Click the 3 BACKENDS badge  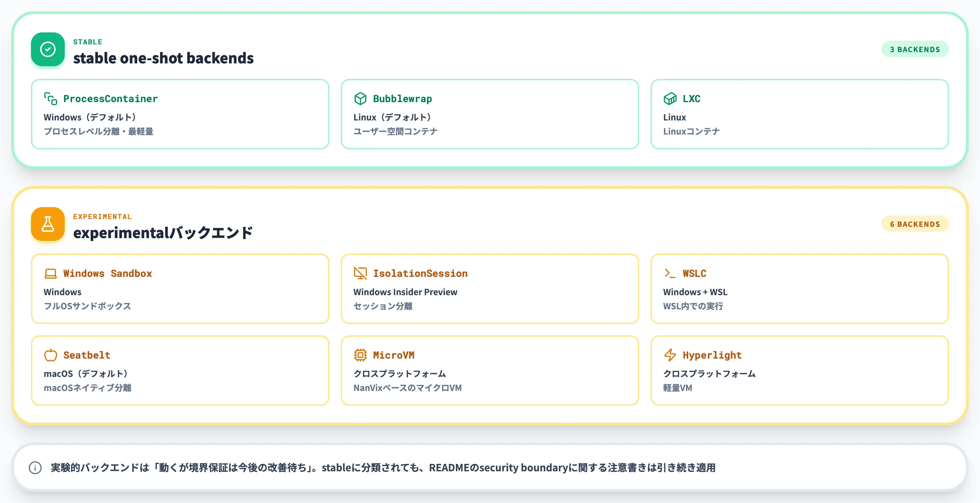click(x=915, y=49)
